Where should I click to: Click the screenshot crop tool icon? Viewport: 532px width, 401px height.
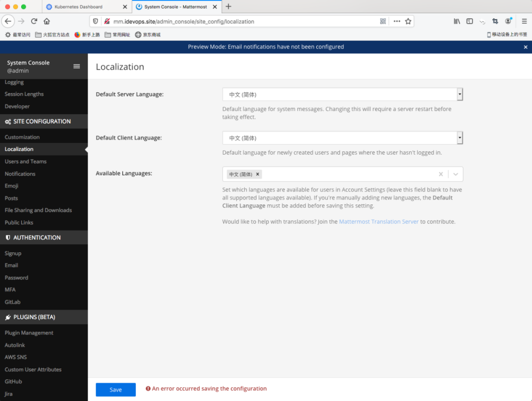(496, 21)
